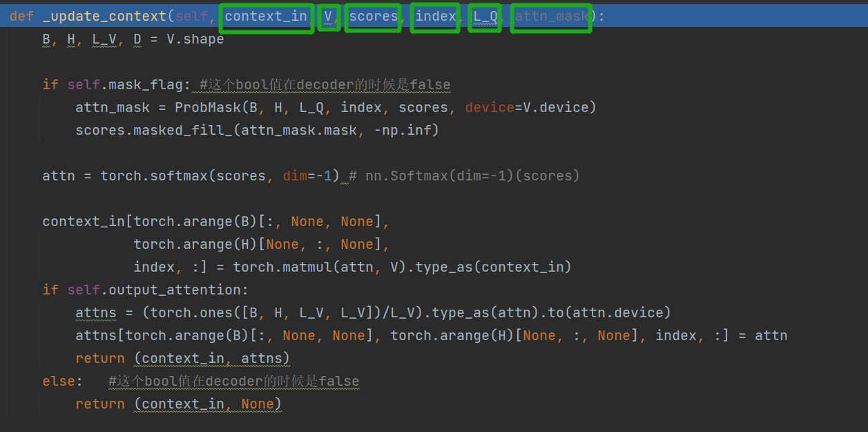
Task: Click the return (context_in, attns) statement
Action: pos(183,359)
